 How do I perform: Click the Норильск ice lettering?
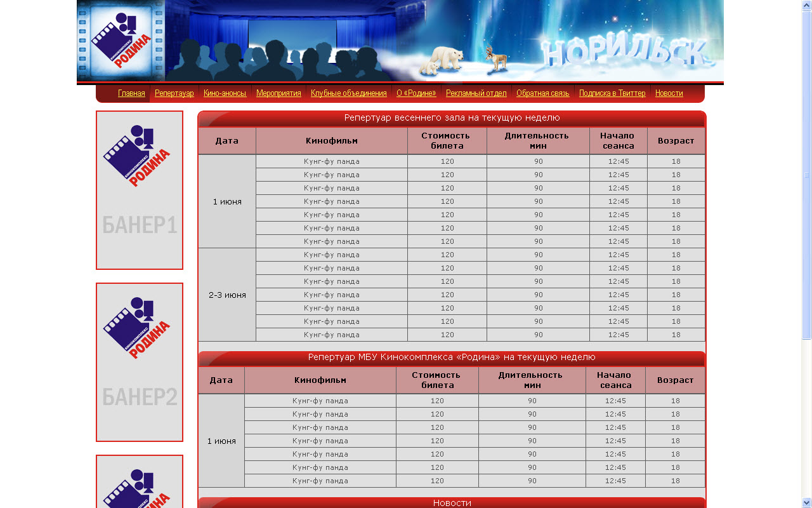625,53
